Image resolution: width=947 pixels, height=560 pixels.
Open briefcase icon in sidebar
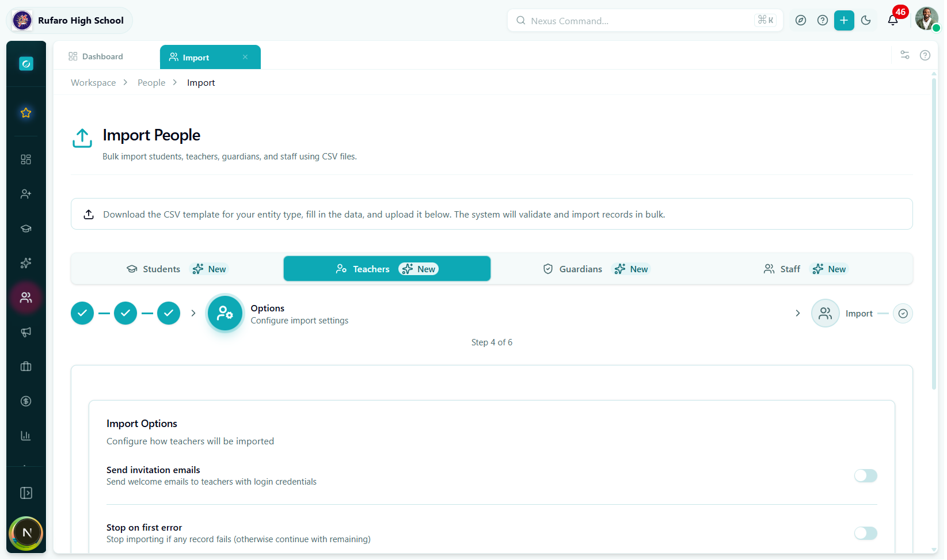click(26, 367)
